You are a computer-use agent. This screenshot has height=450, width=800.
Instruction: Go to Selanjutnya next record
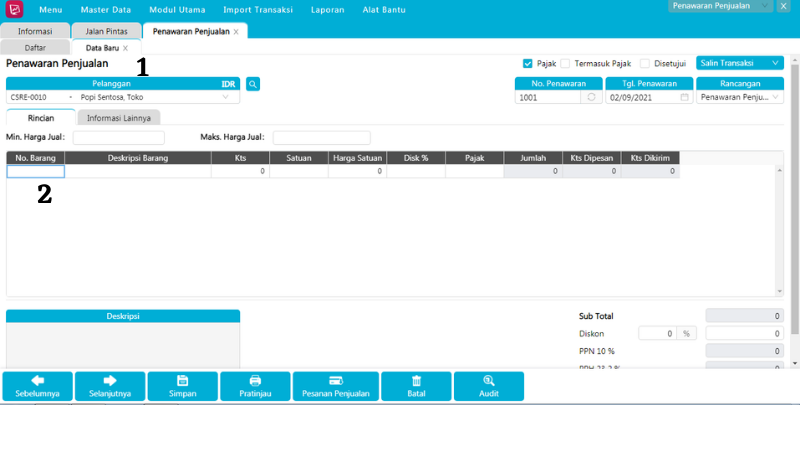point(110,386)
